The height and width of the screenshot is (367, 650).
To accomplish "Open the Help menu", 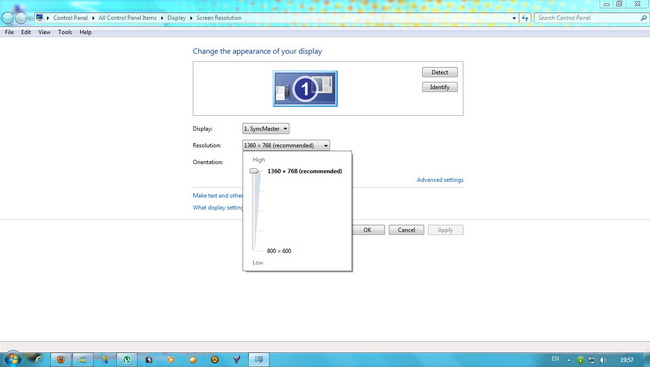I will coord(85,32).
